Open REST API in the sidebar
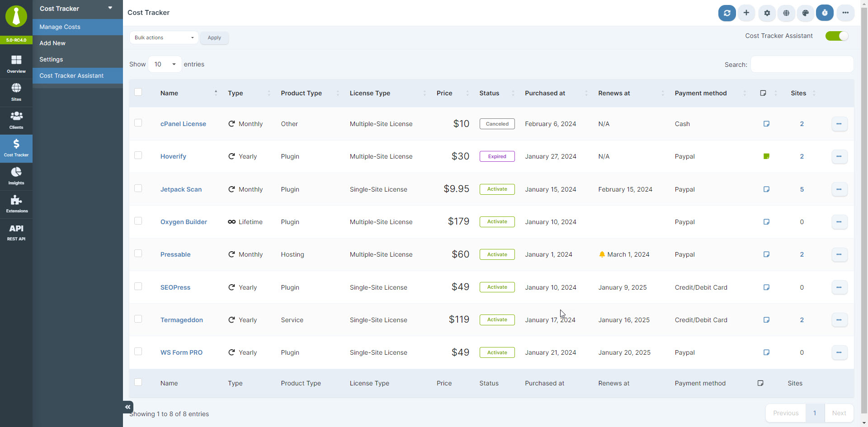The image size is (868, 427). 16,232
